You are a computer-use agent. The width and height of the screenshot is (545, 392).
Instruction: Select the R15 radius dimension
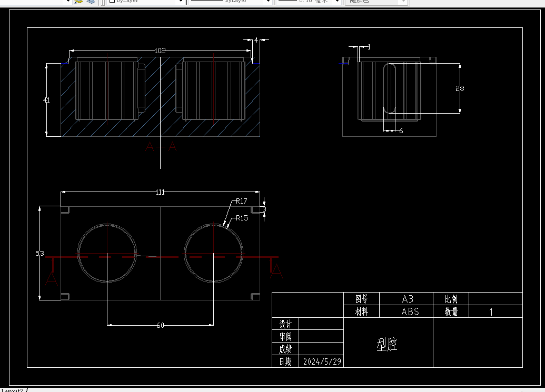pyautogui.click(x=242, y=218)
